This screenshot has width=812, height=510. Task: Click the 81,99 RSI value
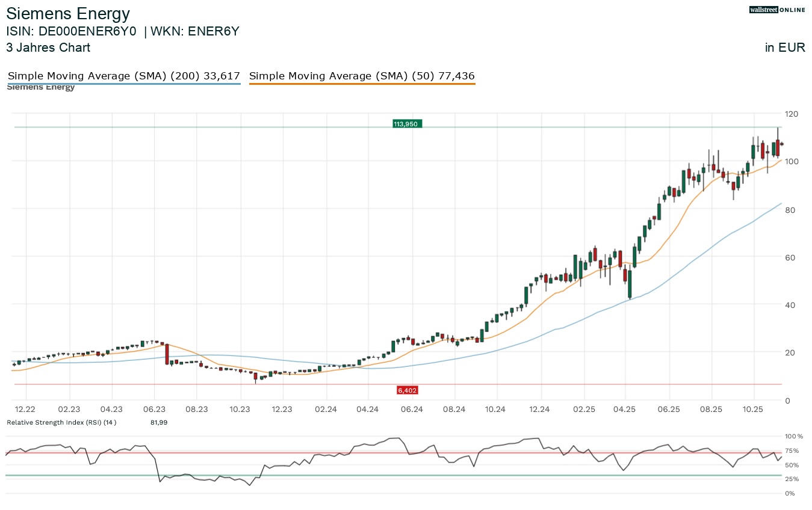[x=159, y=422]
